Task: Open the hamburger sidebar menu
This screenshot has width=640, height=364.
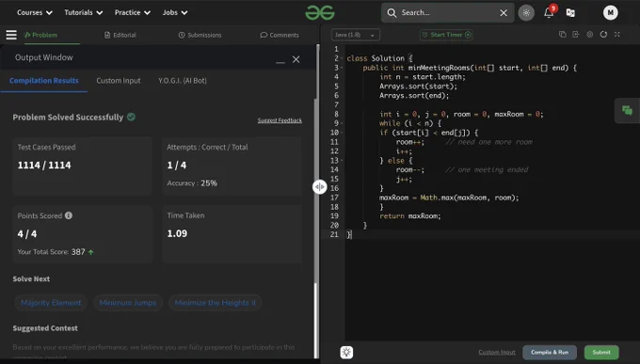Action: [x=11, y=35]
